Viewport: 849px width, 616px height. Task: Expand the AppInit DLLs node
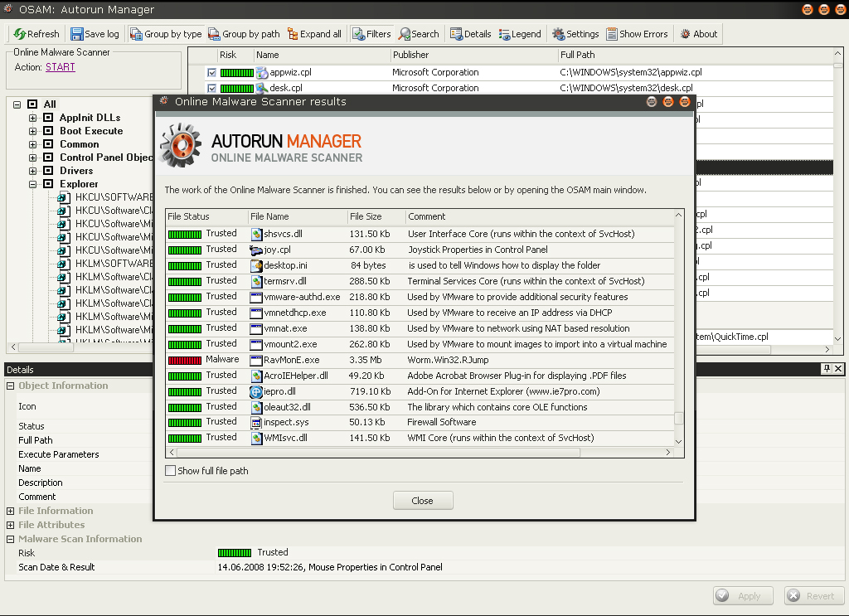point(32,118)
